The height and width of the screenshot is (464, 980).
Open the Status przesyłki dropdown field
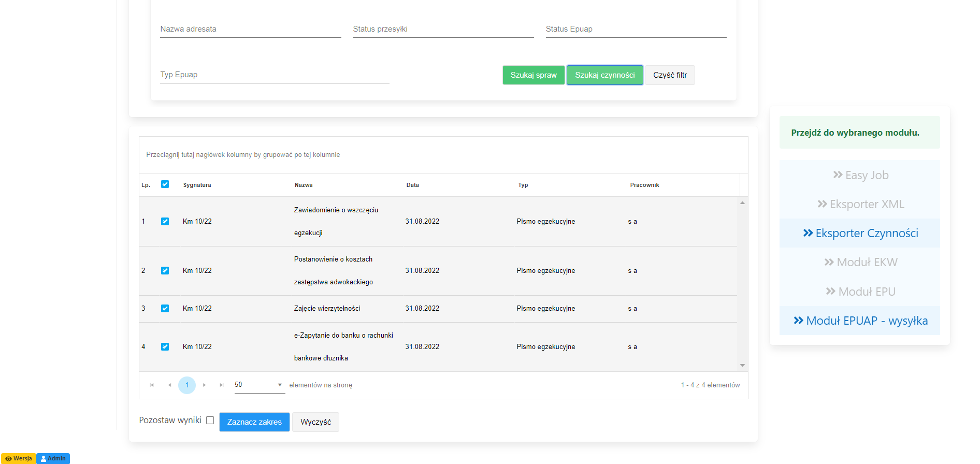(x=443, y=29)
